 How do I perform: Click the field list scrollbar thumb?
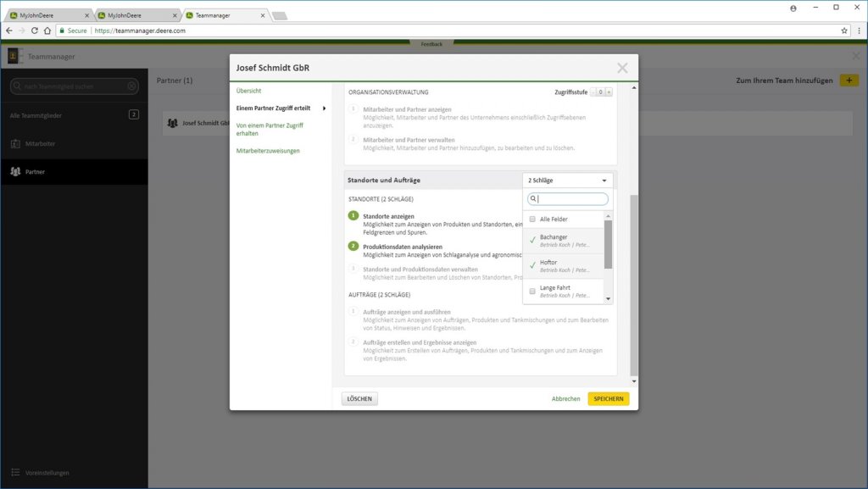click(609, 244)
